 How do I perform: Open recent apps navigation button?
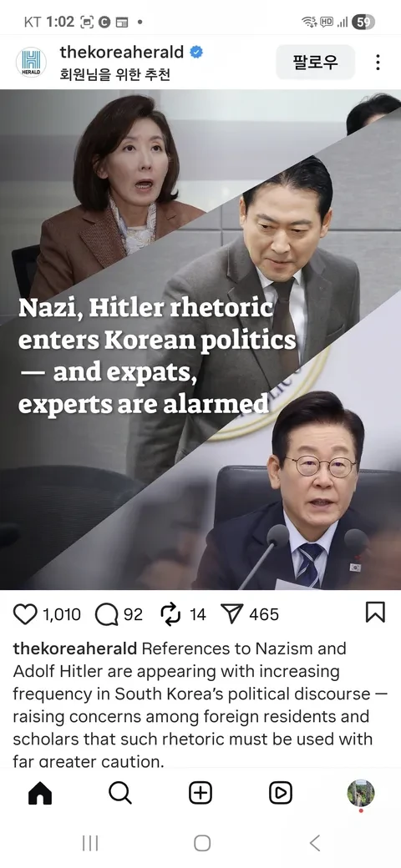[90, 843]
